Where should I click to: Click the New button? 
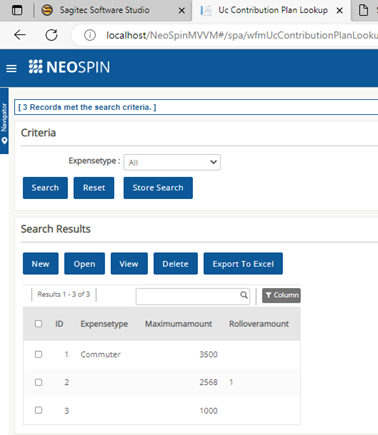(x=41, y=264)
